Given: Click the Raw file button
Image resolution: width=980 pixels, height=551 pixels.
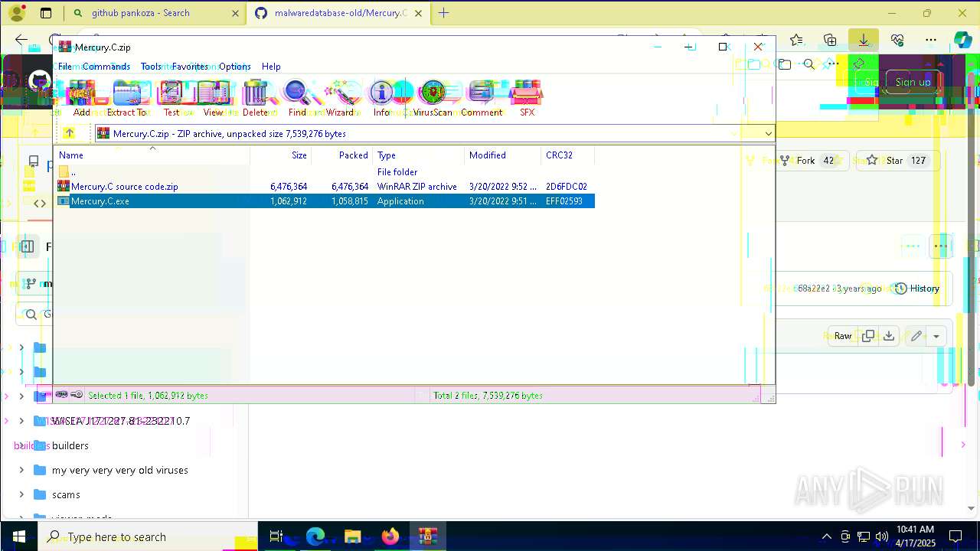Looking at the screenshot, I should pos(843,336).
